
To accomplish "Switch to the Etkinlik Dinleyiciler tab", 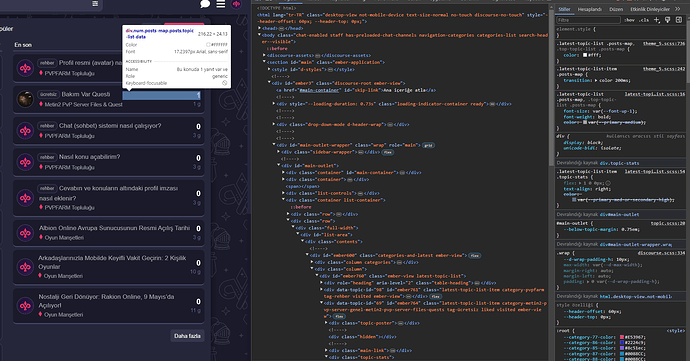I will pos(650,9).
